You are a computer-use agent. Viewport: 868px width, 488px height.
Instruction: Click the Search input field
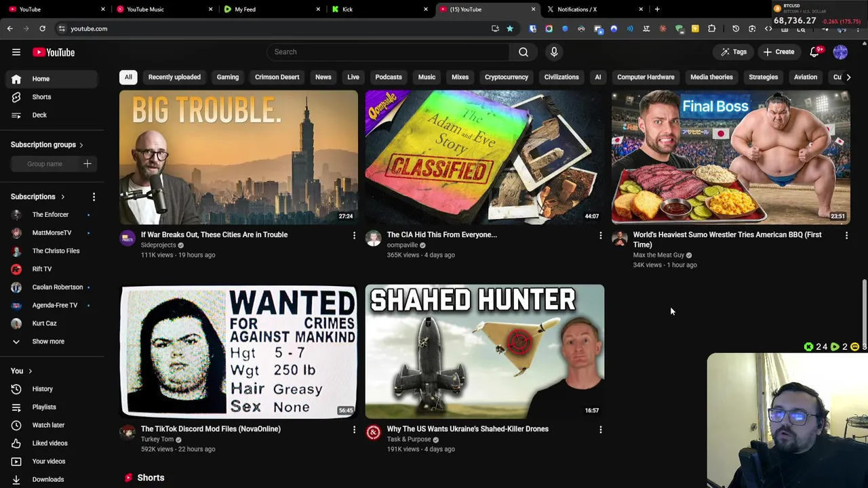(x=388, y=52)
